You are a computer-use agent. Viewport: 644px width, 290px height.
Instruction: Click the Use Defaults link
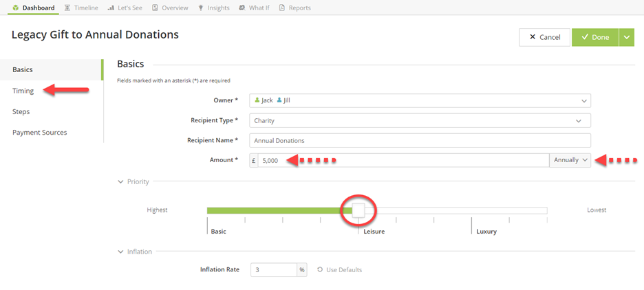coord(340,270)
